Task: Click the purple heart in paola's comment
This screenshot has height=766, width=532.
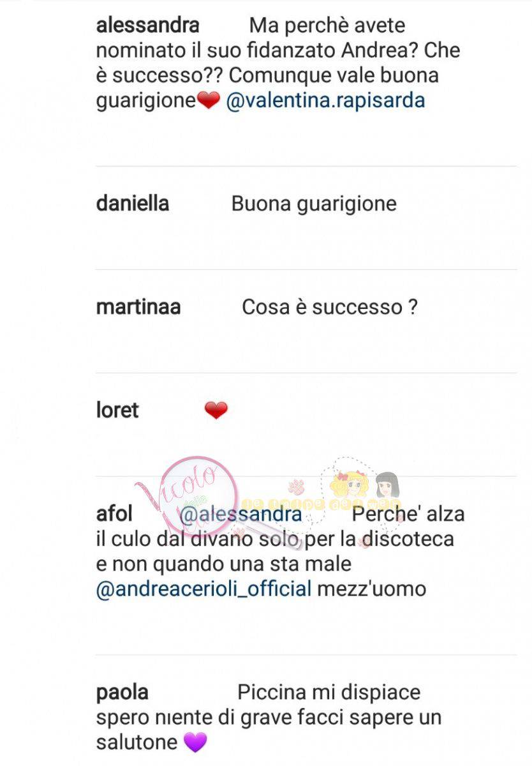Action: pos(195,743)
